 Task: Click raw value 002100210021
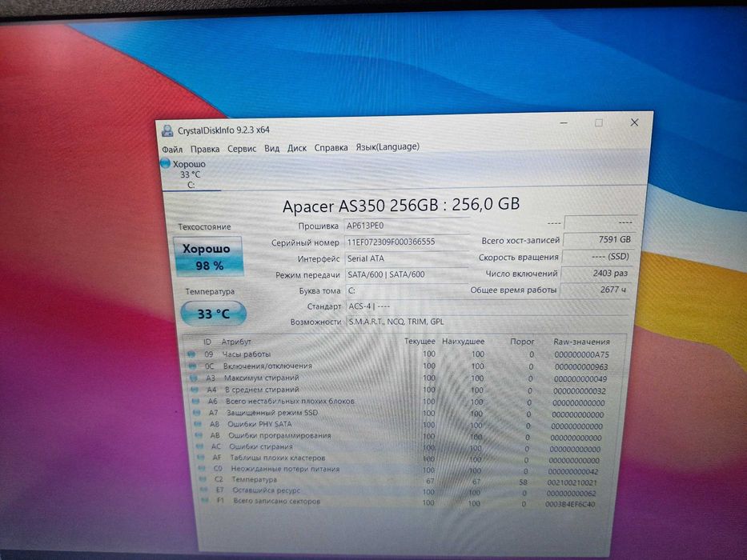point(572,483)
